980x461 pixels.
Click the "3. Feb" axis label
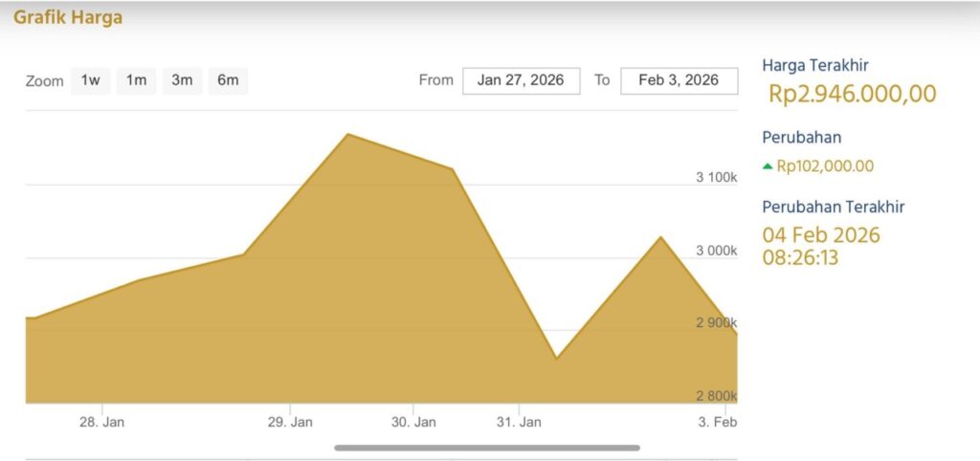(717, 422)
